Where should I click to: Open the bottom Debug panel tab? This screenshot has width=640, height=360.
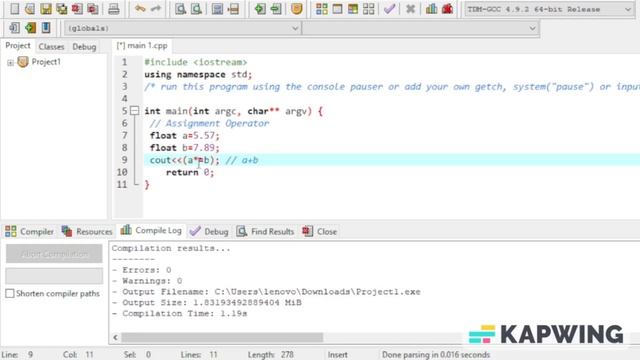point(209,231)
